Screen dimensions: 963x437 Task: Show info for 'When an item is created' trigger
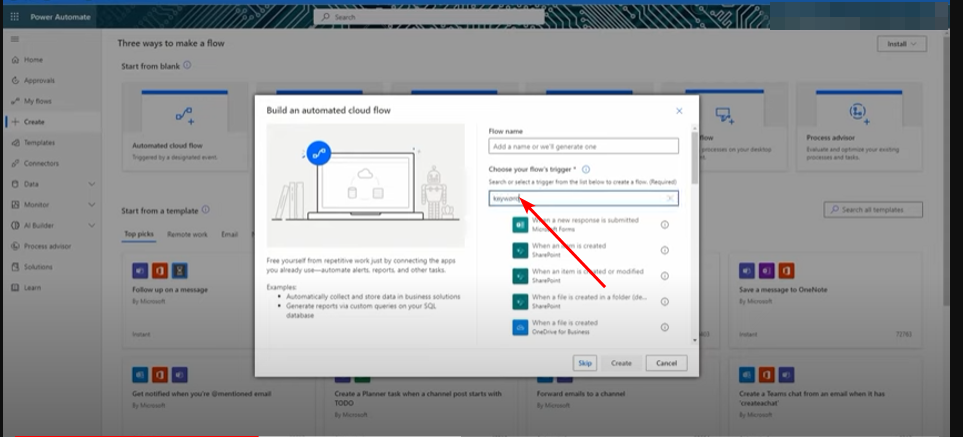point(665,250)
